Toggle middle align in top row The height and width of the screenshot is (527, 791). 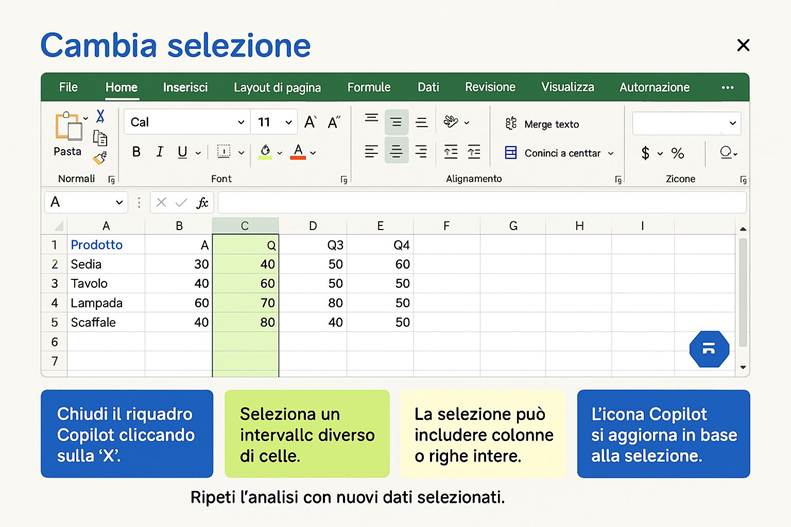click(x=397, y=122)
